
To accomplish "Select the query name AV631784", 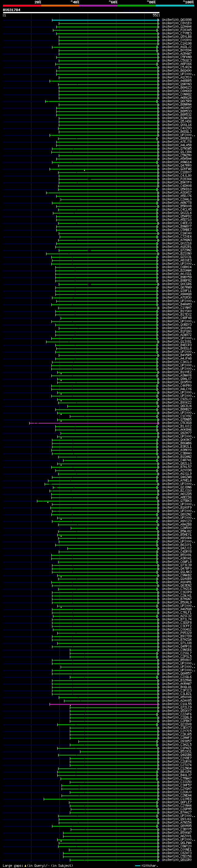I will [x=11, y=10].
